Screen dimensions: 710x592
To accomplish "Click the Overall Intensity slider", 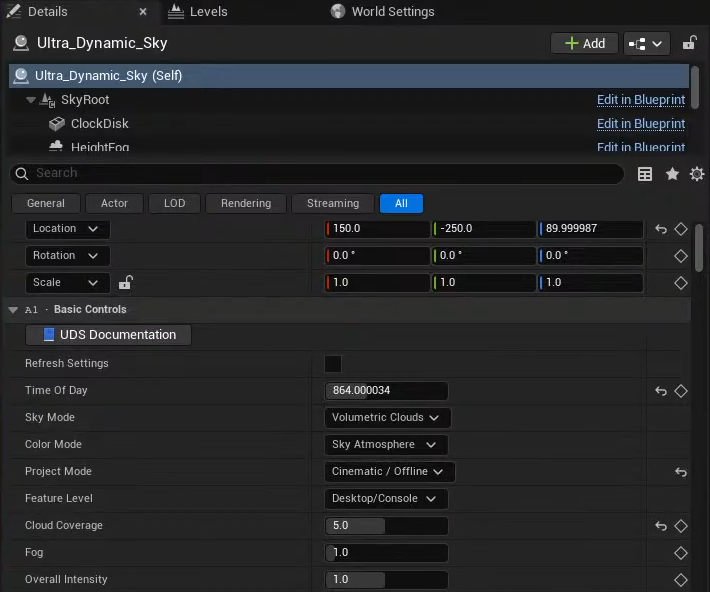I will 386,580.
